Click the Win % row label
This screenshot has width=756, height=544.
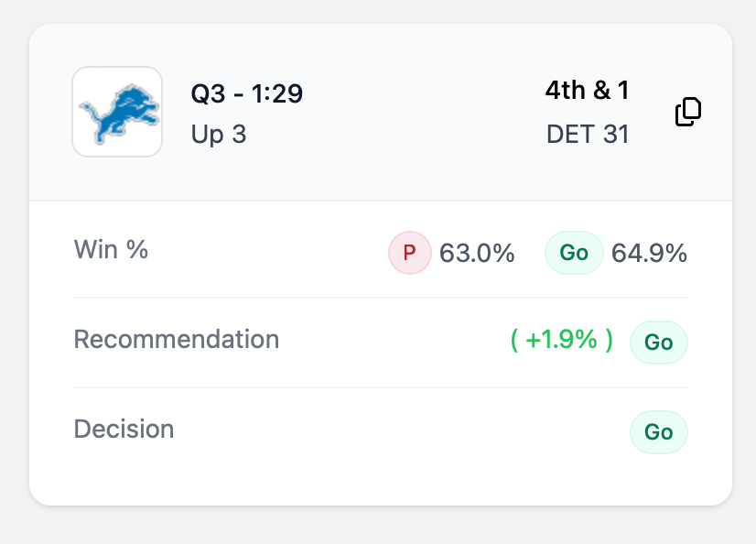point(111,249)
